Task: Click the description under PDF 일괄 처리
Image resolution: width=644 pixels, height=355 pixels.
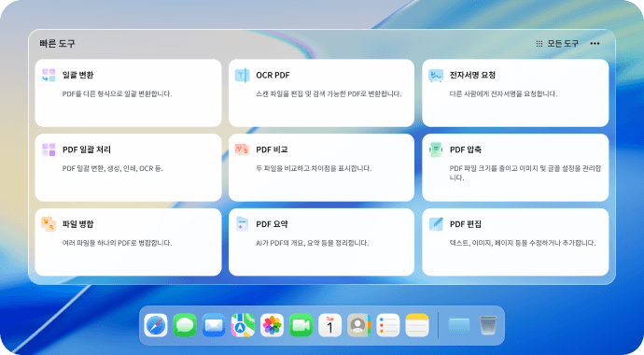Action: 113,168
